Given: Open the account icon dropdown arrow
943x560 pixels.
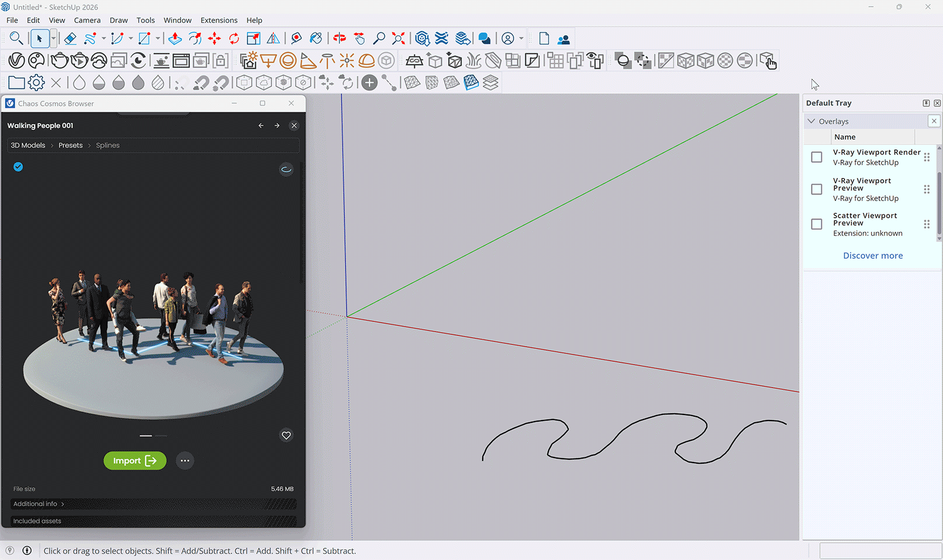Looking at the screenshot, I should [x=521, y=38].
